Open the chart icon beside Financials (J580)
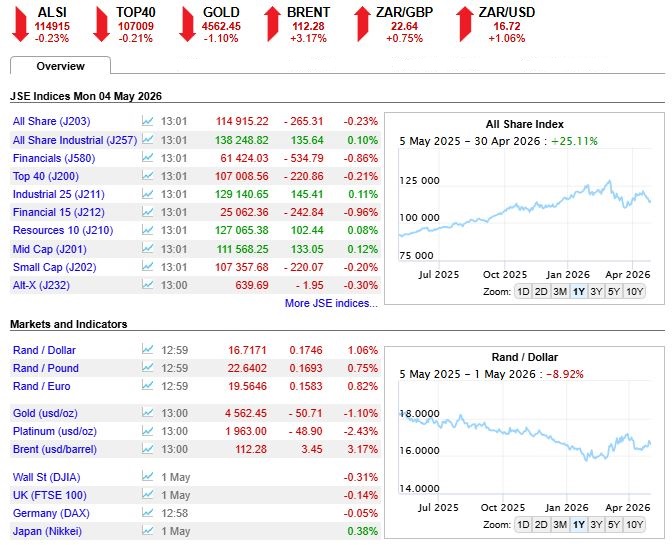This screenshot has width=672, height=545. coord(147,158)
